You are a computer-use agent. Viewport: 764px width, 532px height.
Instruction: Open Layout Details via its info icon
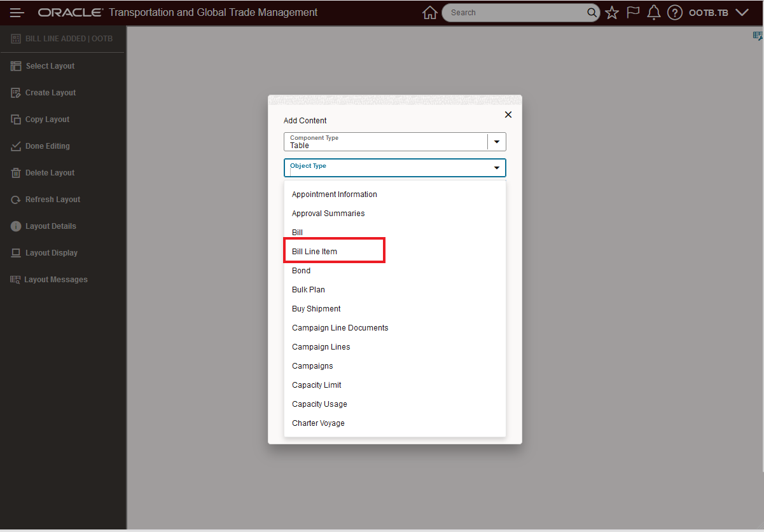click(15, 226)
